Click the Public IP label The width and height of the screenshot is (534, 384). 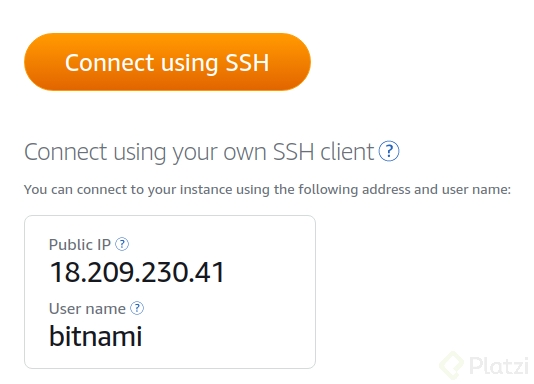coord(80,244)
